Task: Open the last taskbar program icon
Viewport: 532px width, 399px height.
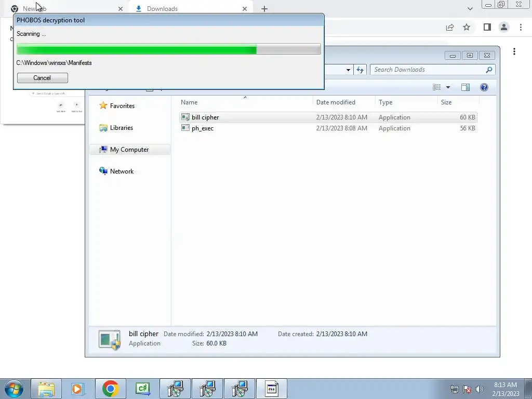Action: [x=272, y=389]
